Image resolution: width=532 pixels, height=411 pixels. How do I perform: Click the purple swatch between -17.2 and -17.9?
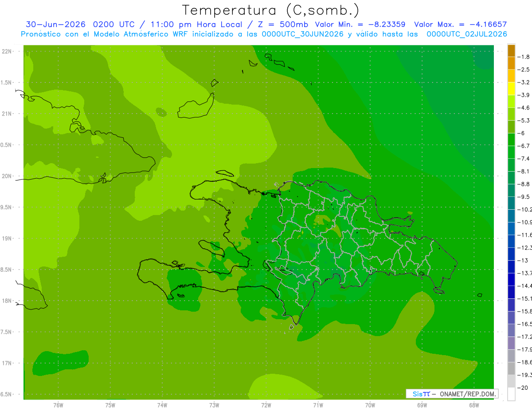click(511, 343)
